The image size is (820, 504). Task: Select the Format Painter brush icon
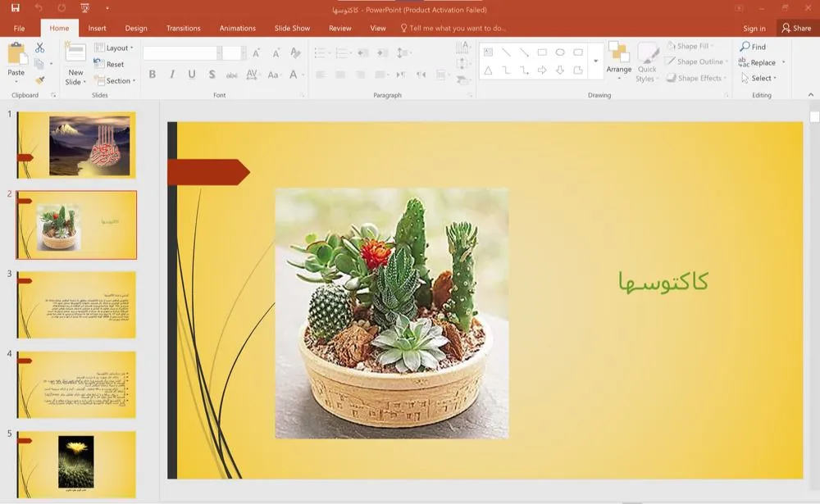pyautogui.click(x=40, y=80)
